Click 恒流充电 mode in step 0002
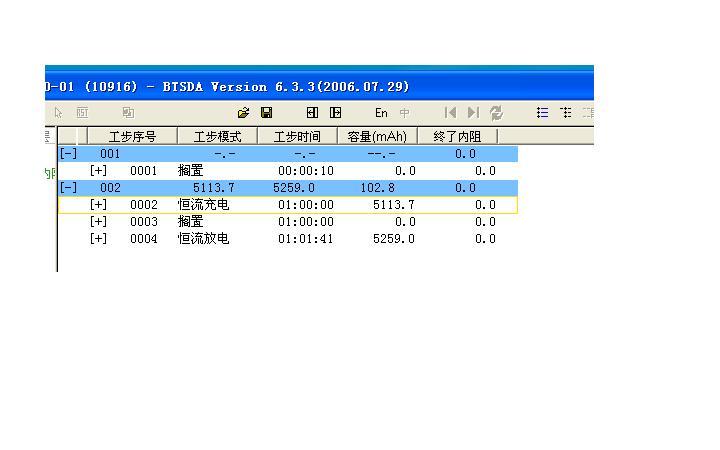 (203, 204)
